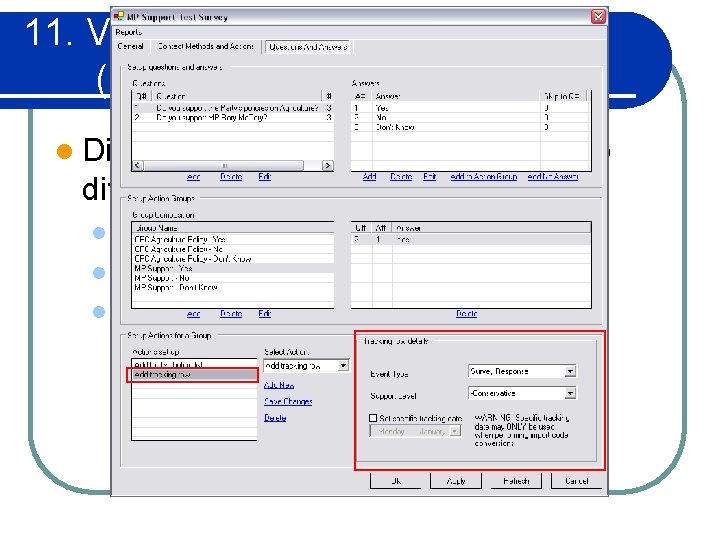Select the Questions And Answers tab
Image resolution: width=720 pixels, height=540 pixels.
[x=308, y=47]
